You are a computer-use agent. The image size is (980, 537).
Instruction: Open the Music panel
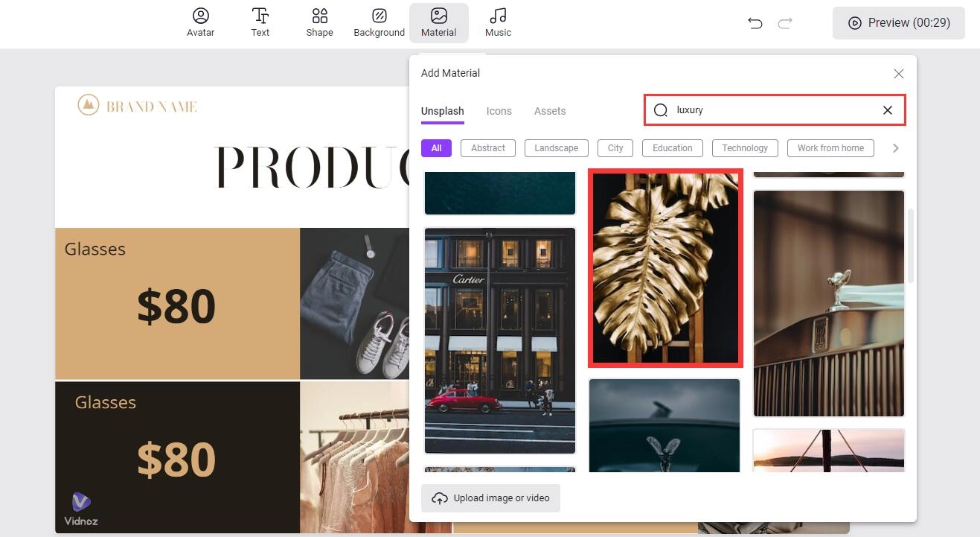(x=498, y=22)
